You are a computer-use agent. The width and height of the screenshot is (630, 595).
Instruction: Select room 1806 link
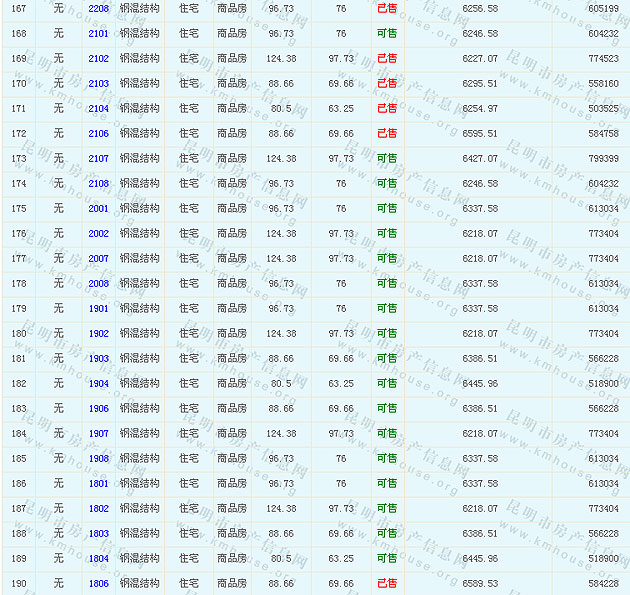pos(98,583)
